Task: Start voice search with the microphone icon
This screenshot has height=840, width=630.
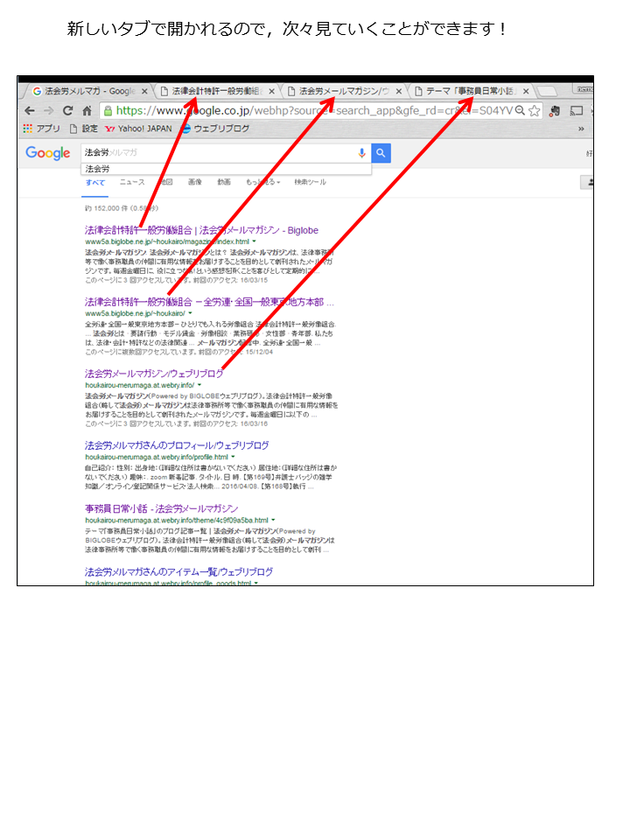Action: 361,153
